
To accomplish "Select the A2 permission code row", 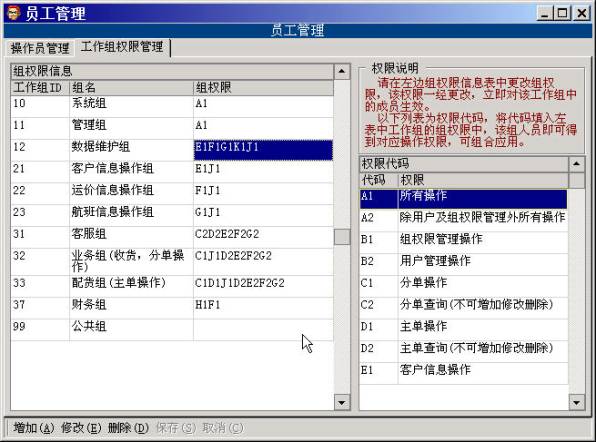I will point(463,220).
